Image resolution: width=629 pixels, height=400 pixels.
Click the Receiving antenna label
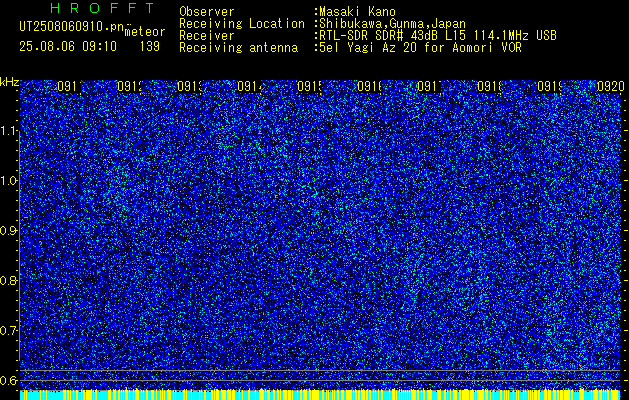(238, 48)
